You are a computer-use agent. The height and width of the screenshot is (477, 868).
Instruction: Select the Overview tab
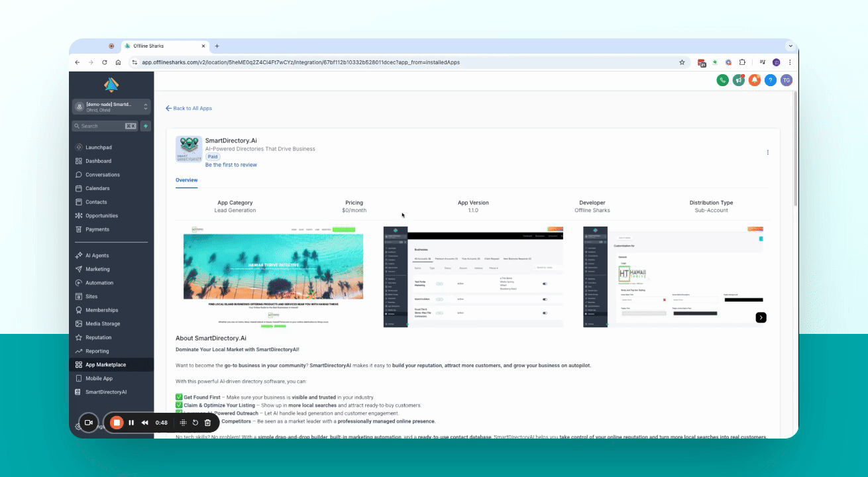pyautogui.click(x=186, y=180)
